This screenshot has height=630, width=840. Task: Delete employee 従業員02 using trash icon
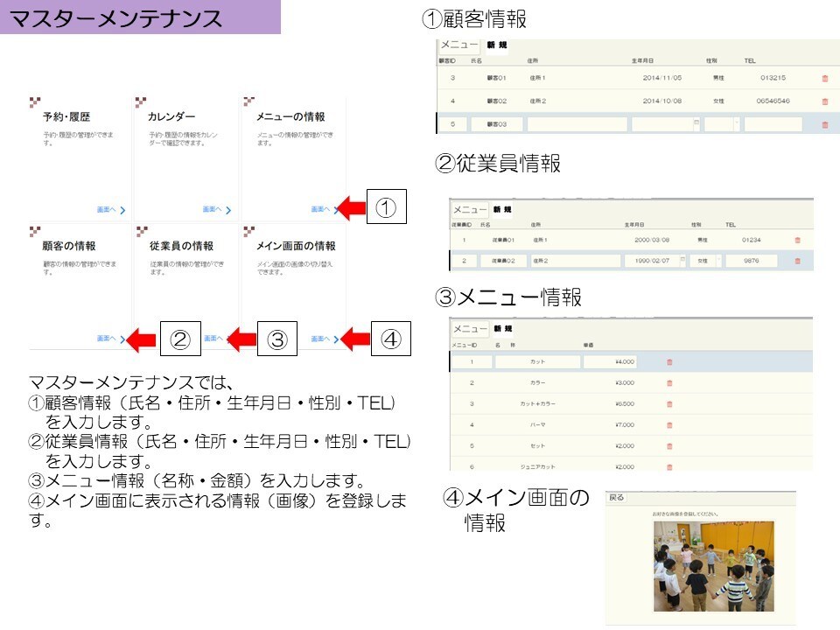pos(798,261)
